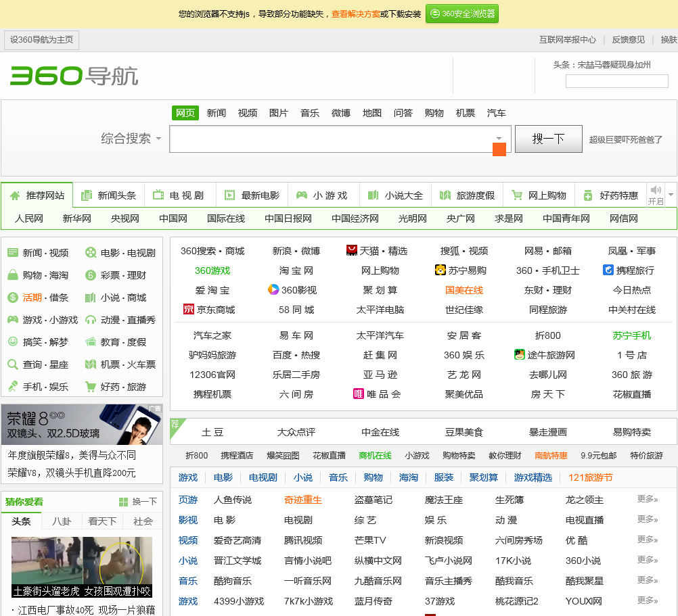This screenshot has height=616, width=678.
Task: Click the JD icon beside 京东商城
Action: click(x=189, y=309)
